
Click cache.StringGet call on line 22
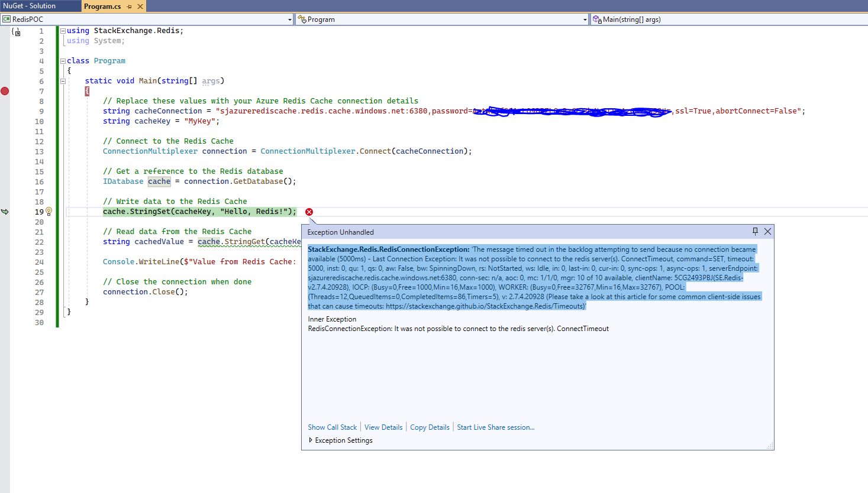pos(249,242)
